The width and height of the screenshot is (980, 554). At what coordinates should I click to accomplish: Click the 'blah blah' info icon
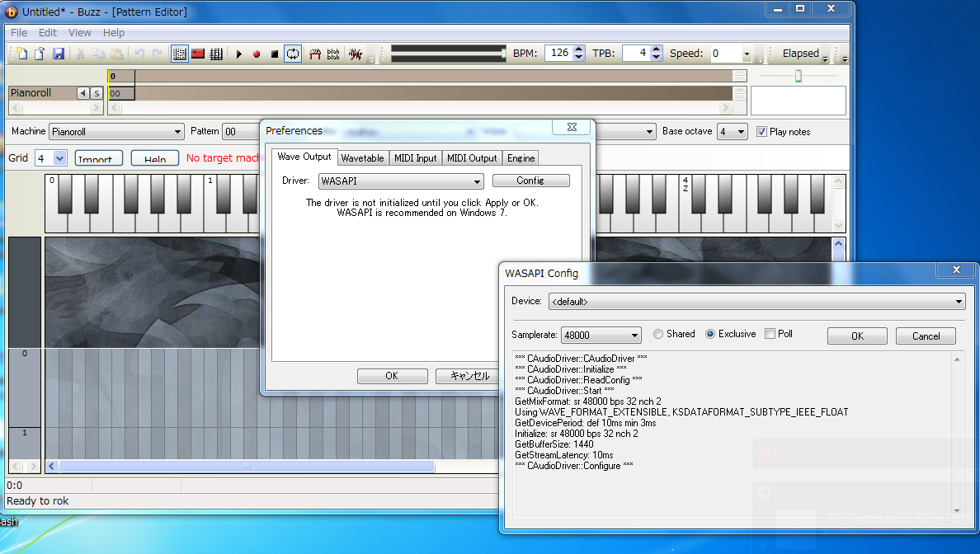[333, 54]
